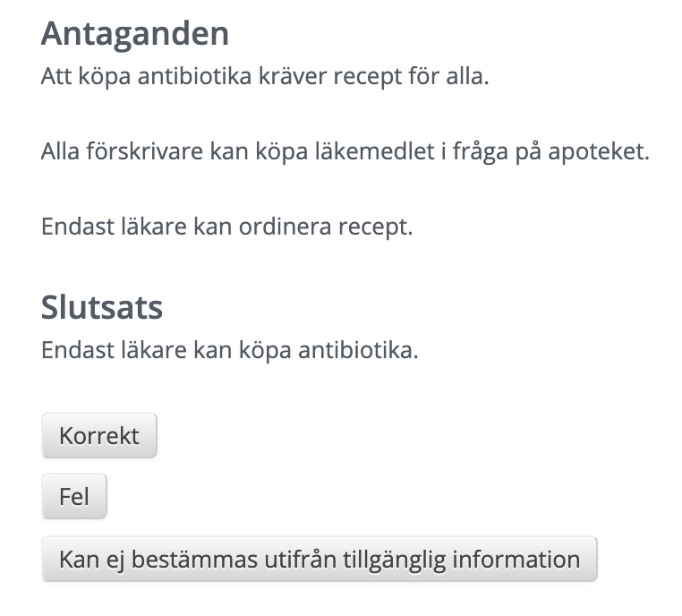Click the word kräver in first premise
The width and height of the screenshot is (682, 616).
(293, 76)
